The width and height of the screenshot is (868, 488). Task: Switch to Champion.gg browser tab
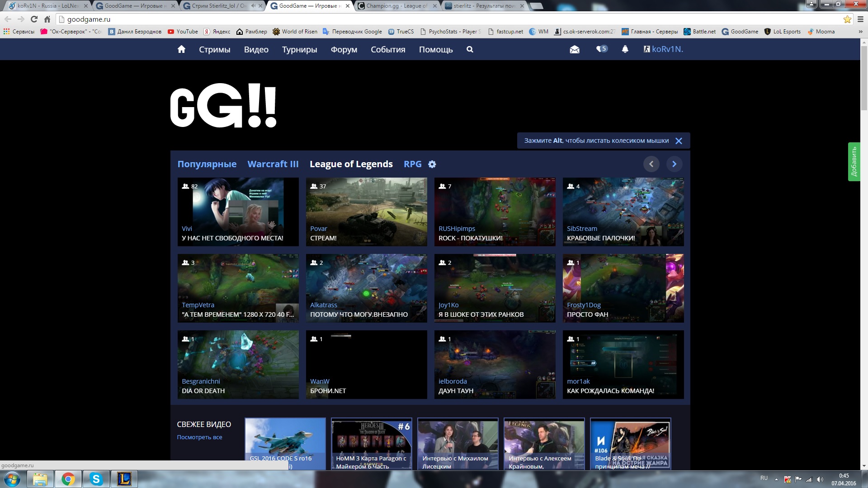[397, 6]
